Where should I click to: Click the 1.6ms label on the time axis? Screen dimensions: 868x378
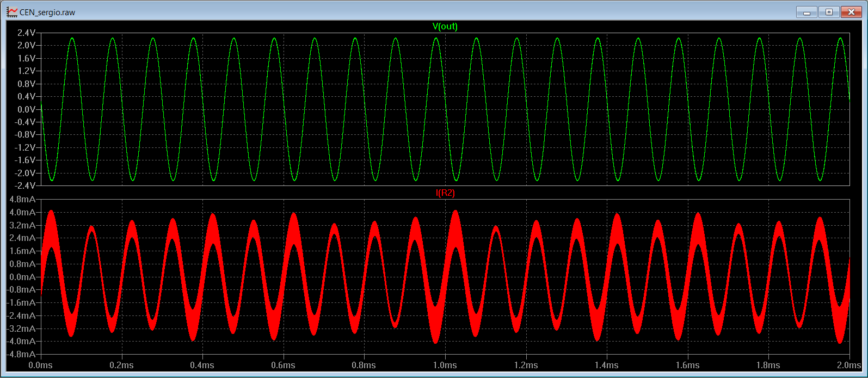(x=687, y=365)
